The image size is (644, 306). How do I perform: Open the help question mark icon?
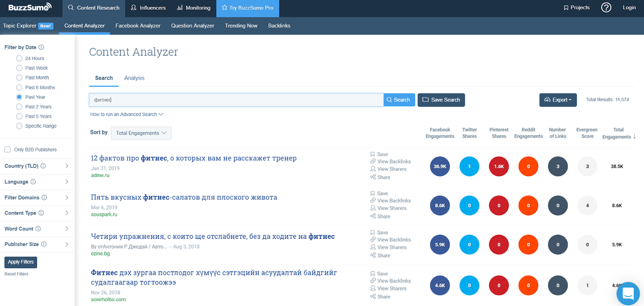606,8
